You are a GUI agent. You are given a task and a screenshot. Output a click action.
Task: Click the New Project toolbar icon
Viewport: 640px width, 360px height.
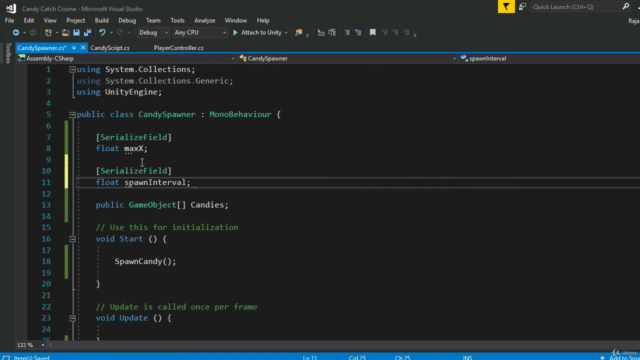click(x=48, y=33)
